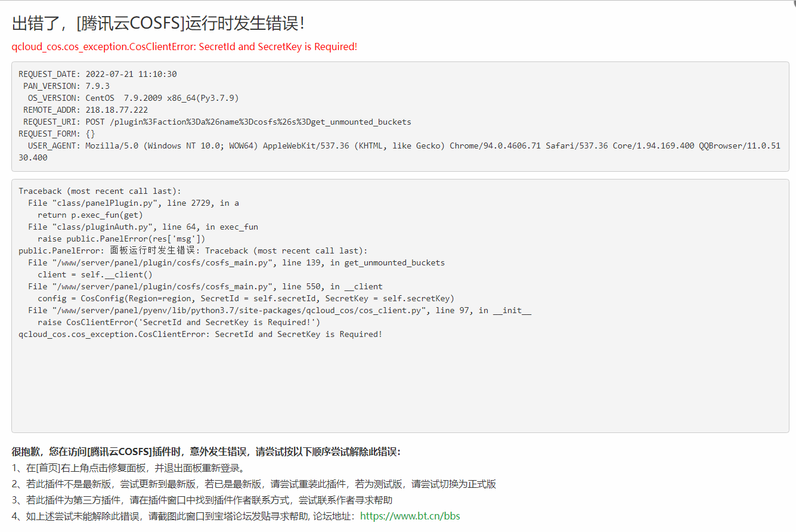Click the red CosClientError message line
The width and height of the screenshot is (796, 532).
pyautogui.click(x=184, y=47)
